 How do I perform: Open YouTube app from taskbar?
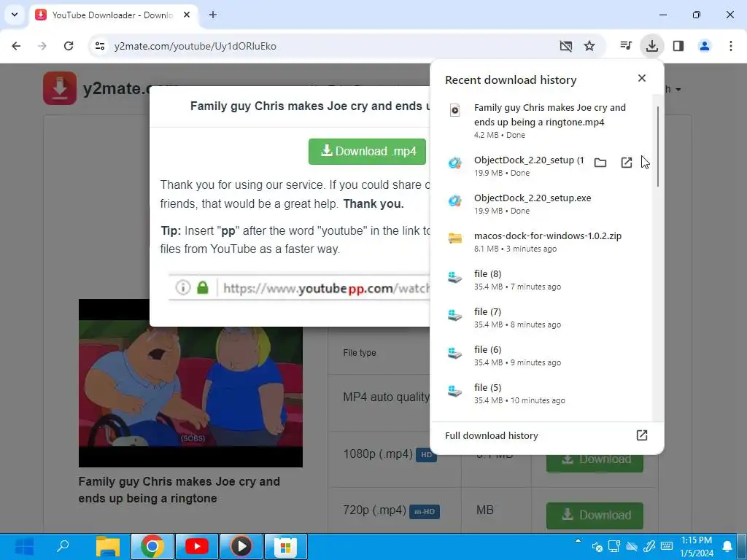coord(197,546)
